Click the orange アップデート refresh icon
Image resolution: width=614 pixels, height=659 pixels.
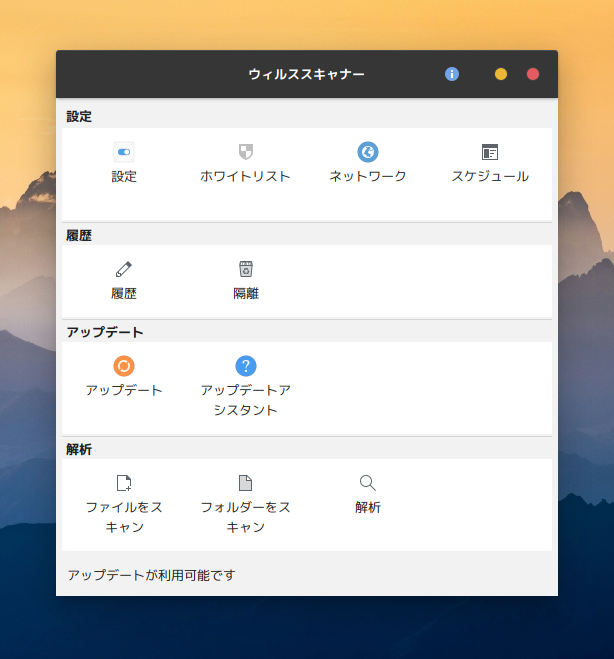(x=124, y=366)
